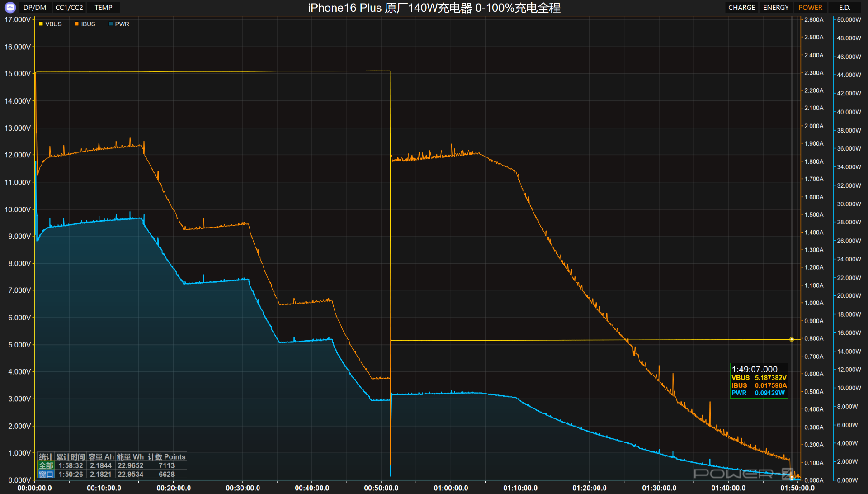The height and width of the screenshot is (494, 868).
Task: Click the 1.000A current axis label
Action: click(814, 303)
